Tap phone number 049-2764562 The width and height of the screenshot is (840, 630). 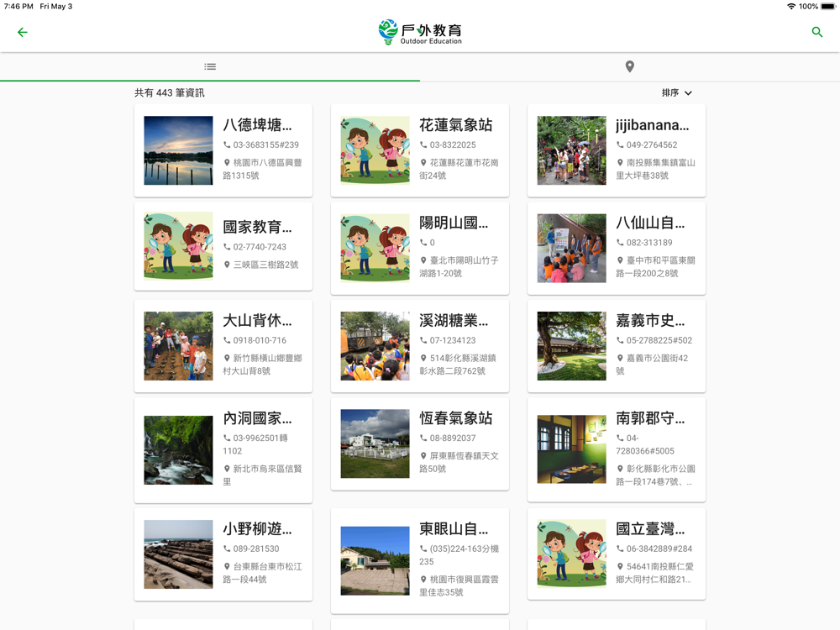coord(652,144)
